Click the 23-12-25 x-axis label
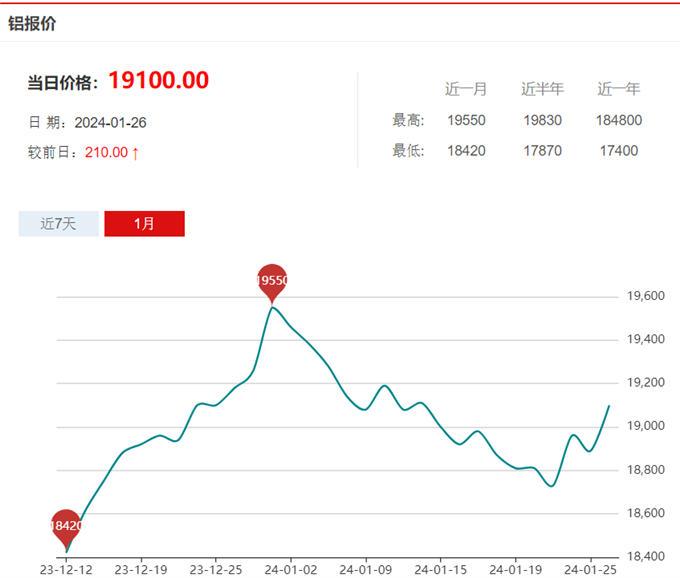 [216, 570]
